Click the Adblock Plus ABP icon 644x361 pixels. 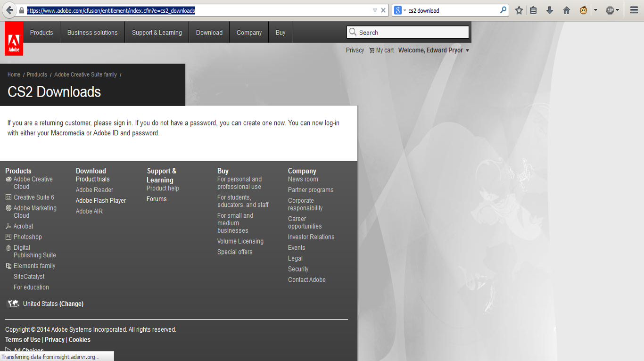pyautogui.click(x=610, y=10)
